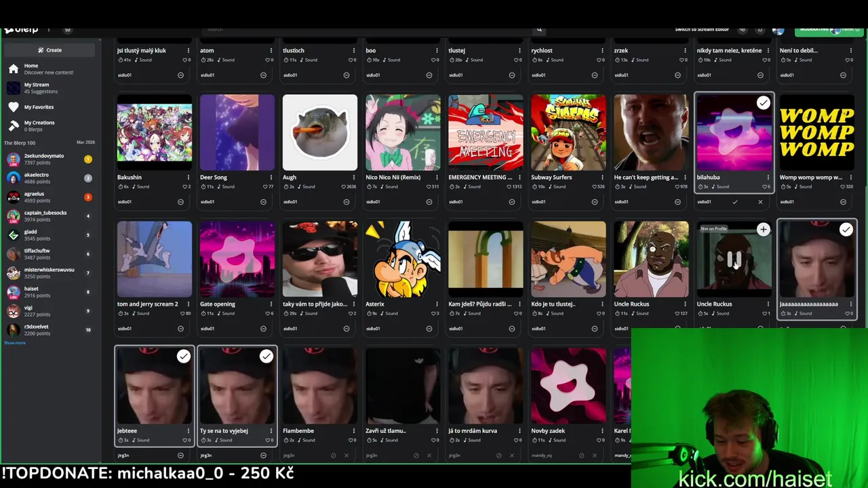Image resolution: width=868 pixels, height=488 pixels.
Task: Open three-dot menu on Bakushin card
Action: coord(189,178)
